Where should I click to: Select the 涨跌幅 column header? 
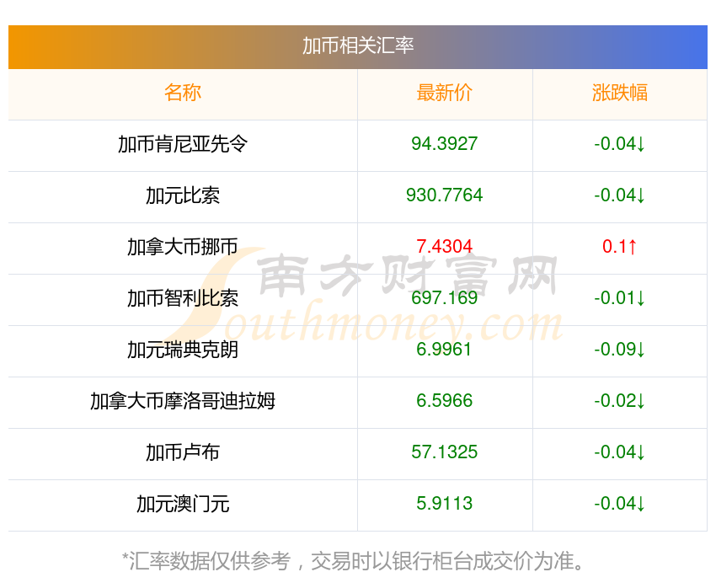click(x=620, y=93)
